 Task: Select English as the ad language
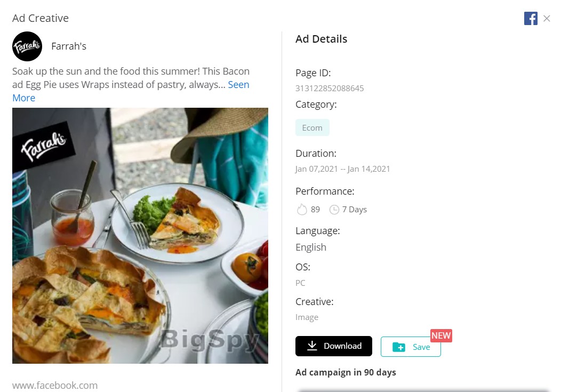point(310,247)
